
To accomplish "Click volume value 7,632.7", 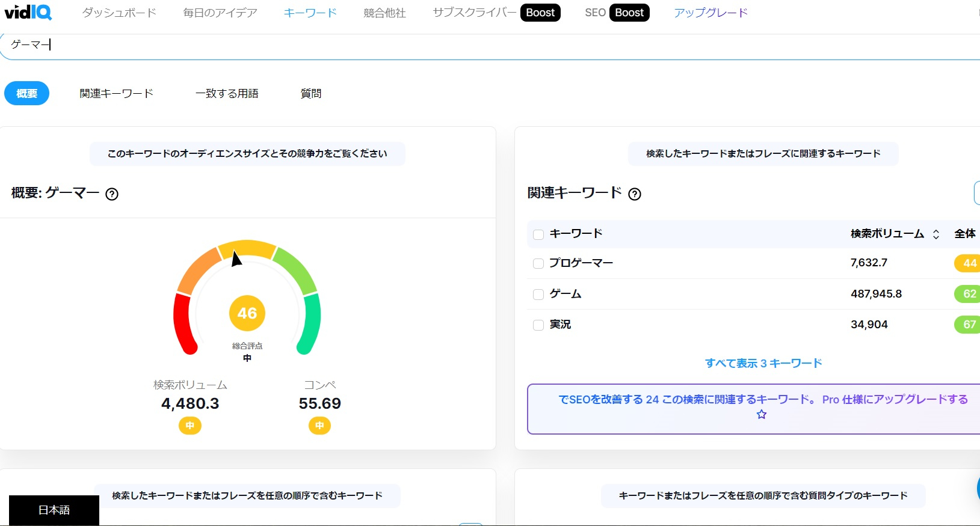I will pos(869,263).
